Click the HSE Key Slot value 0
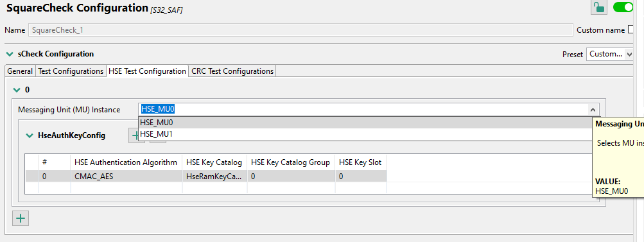 coord(361,177)
